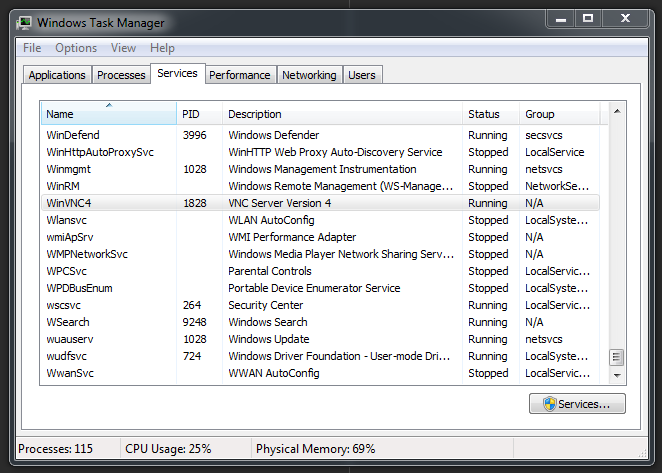Screen dimensions: 662x473
Task: Select the Wlansvc service row
Action: tap(320, 220)
